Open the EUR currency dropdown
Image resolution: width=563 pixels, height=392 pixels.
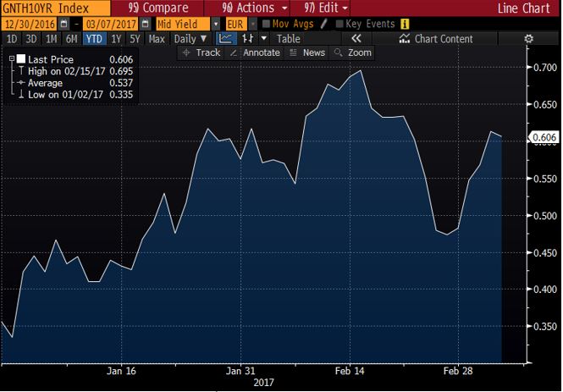(253, 25)
